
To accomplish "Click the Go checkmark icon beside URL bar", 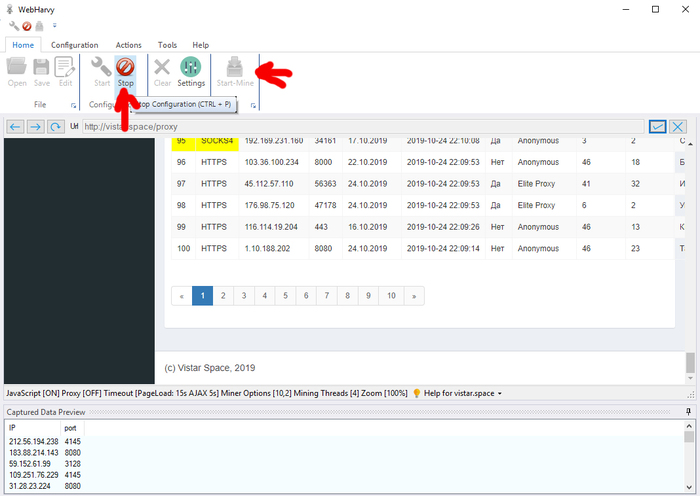I will (657, 127).
